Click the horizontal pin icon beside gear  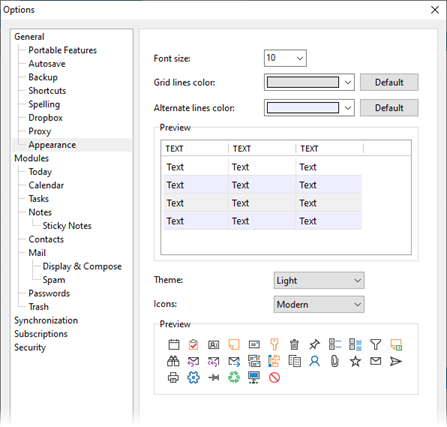[x=214, y=378]
